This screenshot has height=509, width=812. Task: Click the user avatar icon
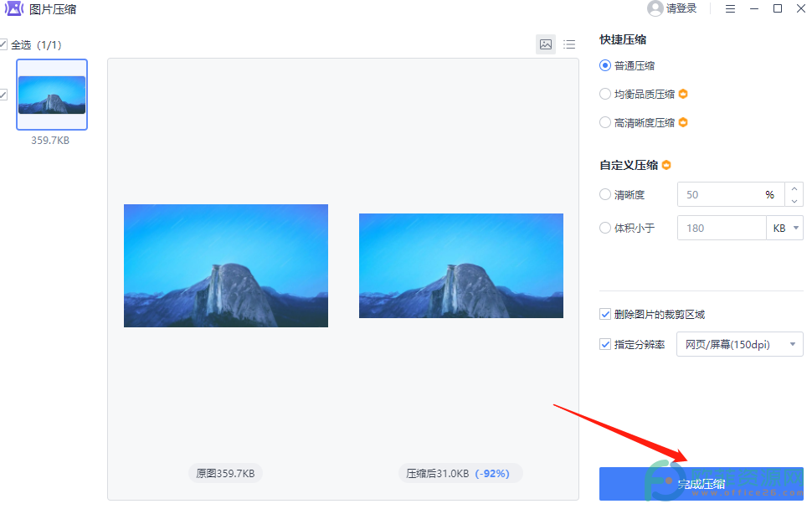pos(655,8)
